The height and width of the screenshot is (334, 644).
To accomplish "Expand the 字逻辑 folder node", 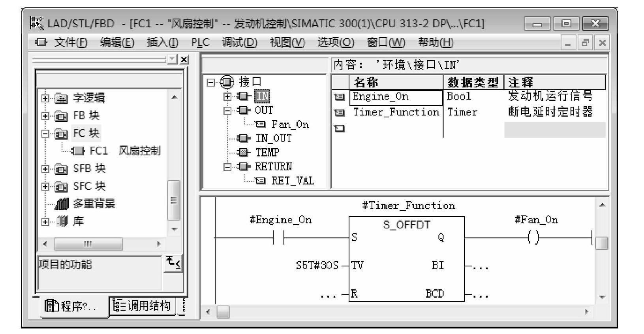I will coord(46,98).
